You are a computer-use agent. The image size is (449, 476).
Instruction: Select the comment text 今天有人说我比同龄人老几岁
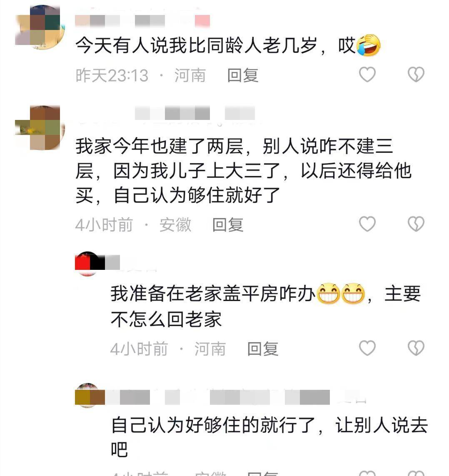tap(196, 46)
